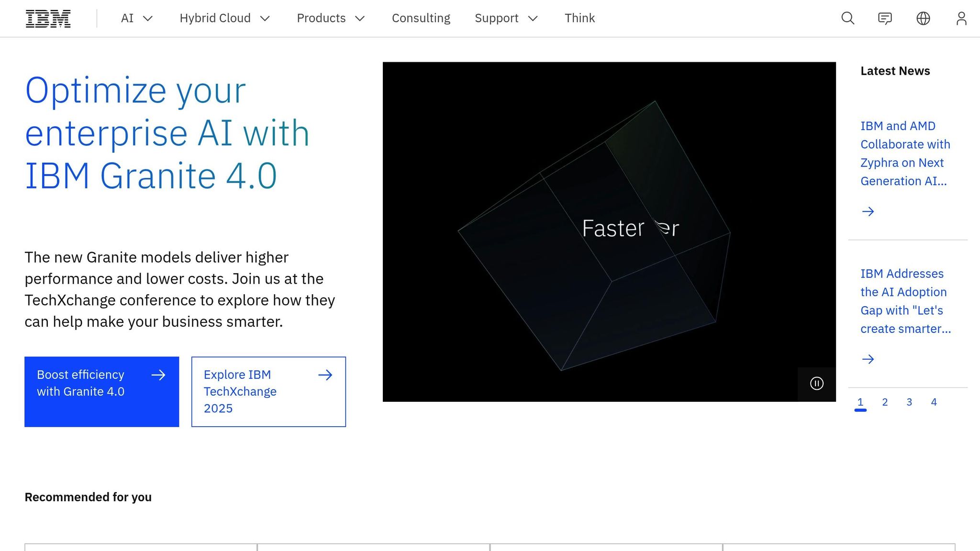Open the Support dropdown menu

point(506,18)
